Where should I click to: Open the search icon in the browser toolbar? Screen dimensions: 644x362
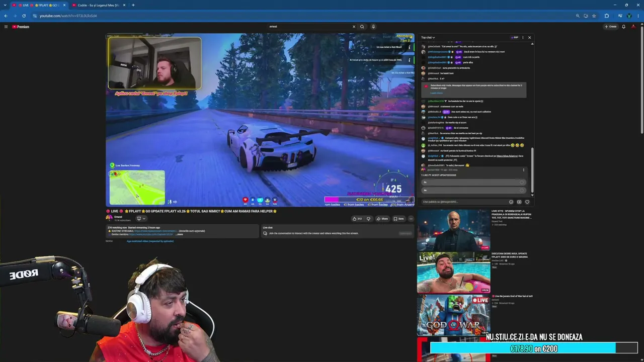coord(578,16)
